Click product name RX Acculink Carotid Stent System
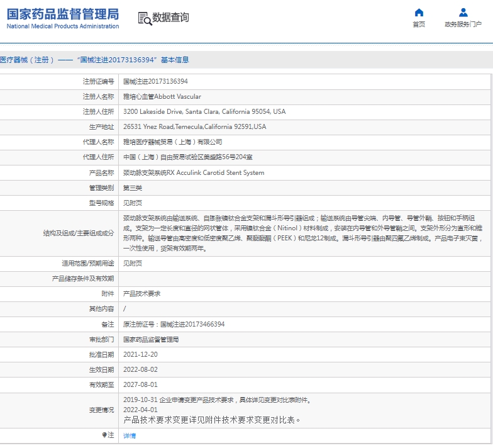Image resolution: width=493 pixels, height=448 pixels. coord(194,172)
